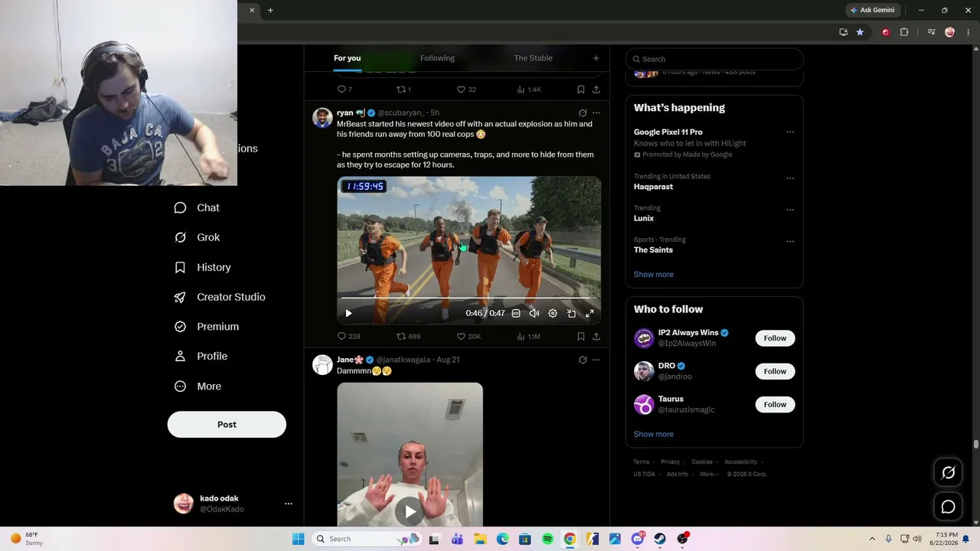Open options for Haqparast trend

tap(790, 178)
